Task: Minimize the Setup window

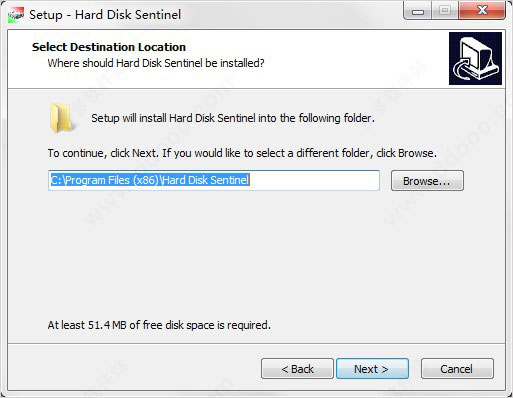Action: (x=418, y=11)
